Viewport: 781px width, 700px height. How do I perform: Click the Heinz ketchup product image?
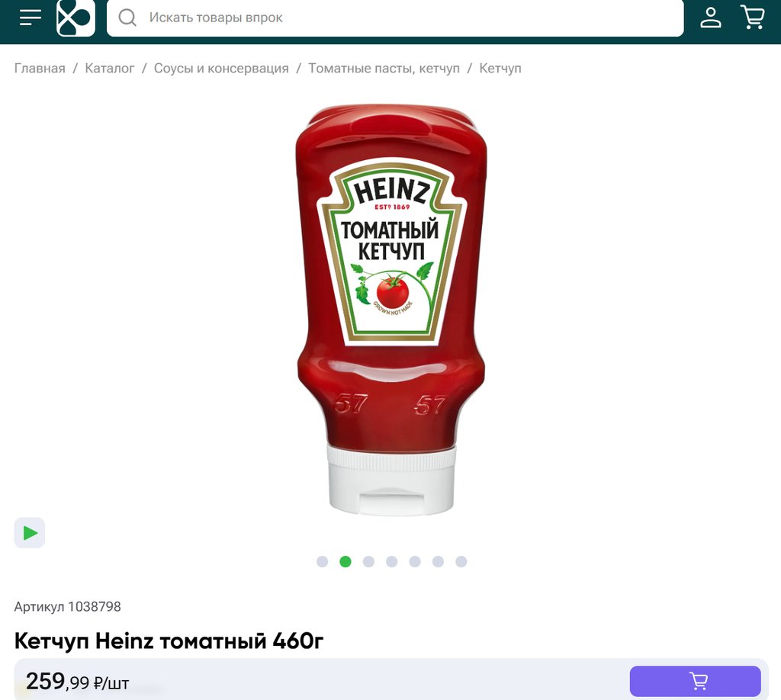[x=391, y=310]
